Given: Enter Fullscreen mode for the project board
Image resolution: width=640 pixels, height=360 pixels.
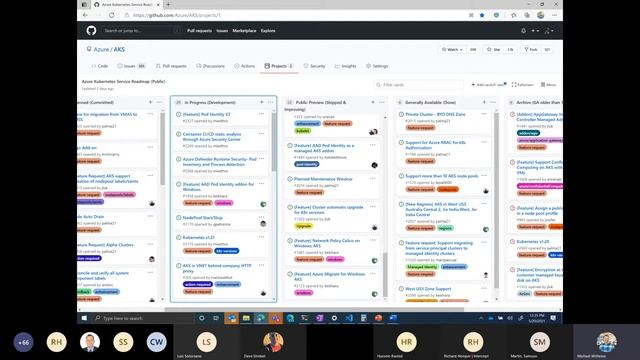Looking at the screenshot, I should (x=522, y=85).
